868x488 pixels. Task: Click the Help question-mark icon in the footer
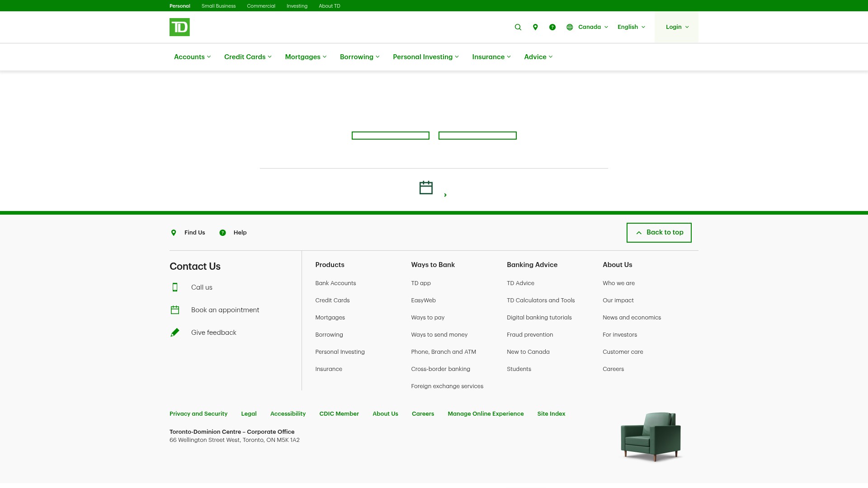[x=222, y=233]
